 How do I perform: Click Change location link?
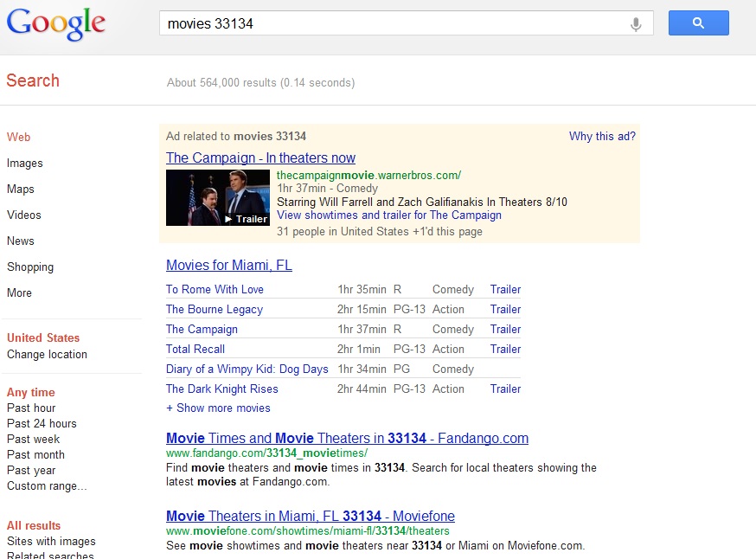pyautogui.click(x=47, y=355)
